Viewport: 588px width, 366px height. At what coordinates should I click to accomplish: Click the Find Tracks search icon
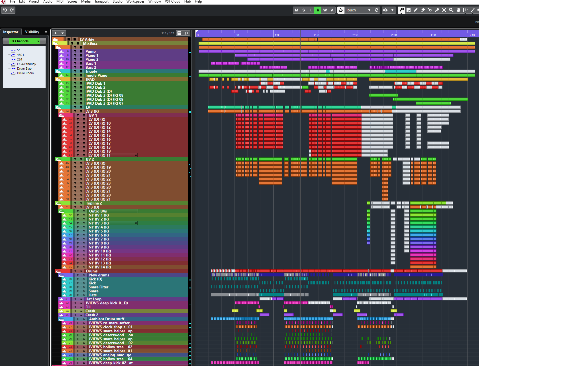click(x=186, y=33)
